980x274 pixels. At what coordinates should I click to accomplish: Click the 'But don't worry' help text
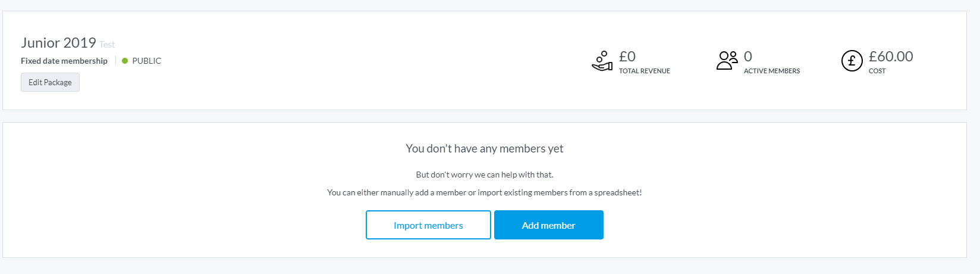pyautogui.click(x=484, y=175)
